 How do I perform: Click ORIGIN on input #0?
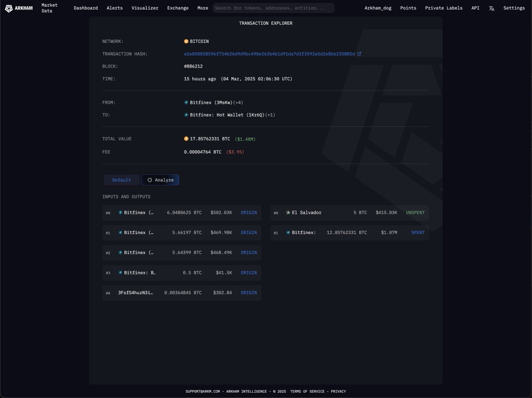[248, 212]
